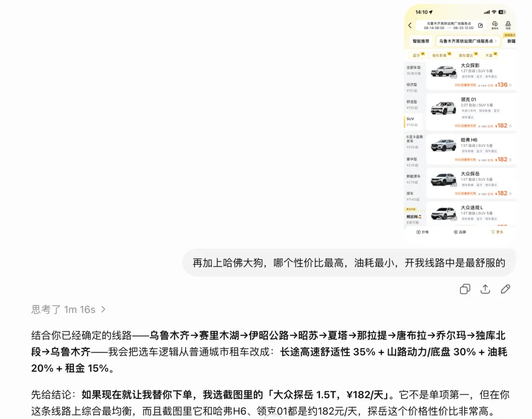Viewport: 532px width, 419px height.
Task: Click the 大众途观 L car name
Action: pyautogui.click(x=471, y=207)
